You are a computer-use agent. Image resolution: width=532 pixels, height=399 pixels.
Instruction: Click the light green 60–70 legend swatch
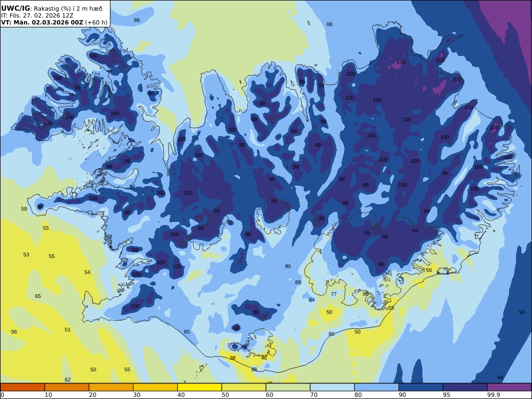(288, 387)
